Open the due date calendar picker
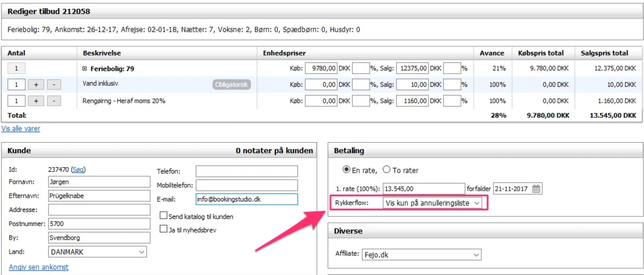Image resolution: width=644 pixels, height=275 pixels. tap(536, 189)
